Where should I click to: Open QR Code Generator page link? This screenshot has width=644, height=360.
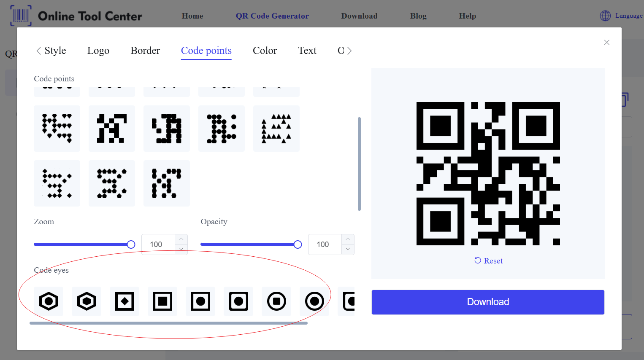(x=272, y=16)
